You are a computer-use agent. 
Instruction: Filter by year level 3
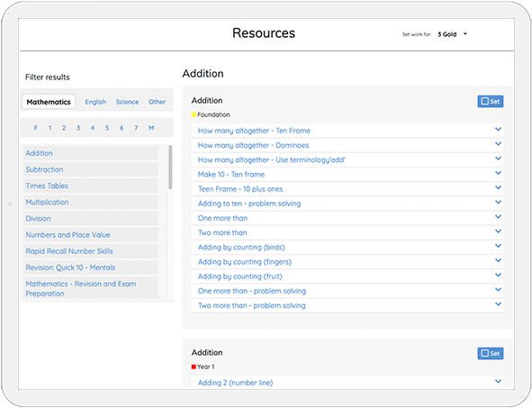(78, 128)
